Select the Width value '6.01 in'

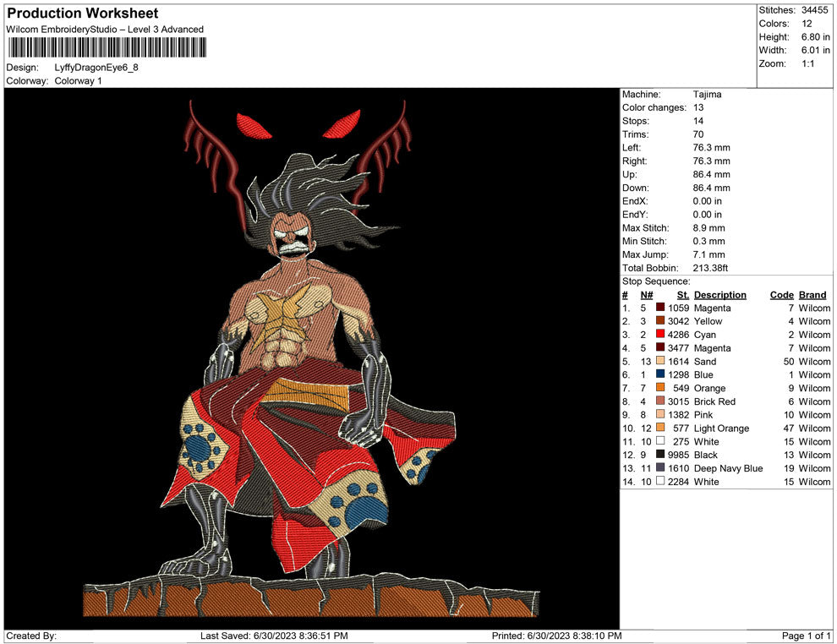point(815,50)
